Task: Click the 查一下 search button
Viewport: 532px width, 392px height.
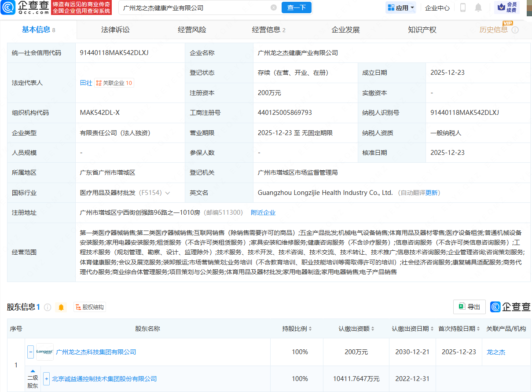Action: (x=296, y=7)
